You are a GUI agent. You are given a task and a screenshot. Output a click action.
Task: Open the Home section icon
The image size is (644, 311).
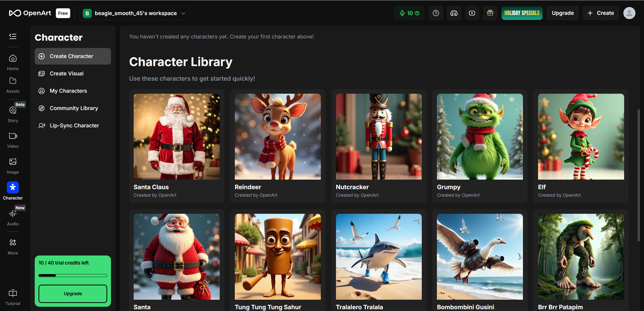[x=13, y=58]
